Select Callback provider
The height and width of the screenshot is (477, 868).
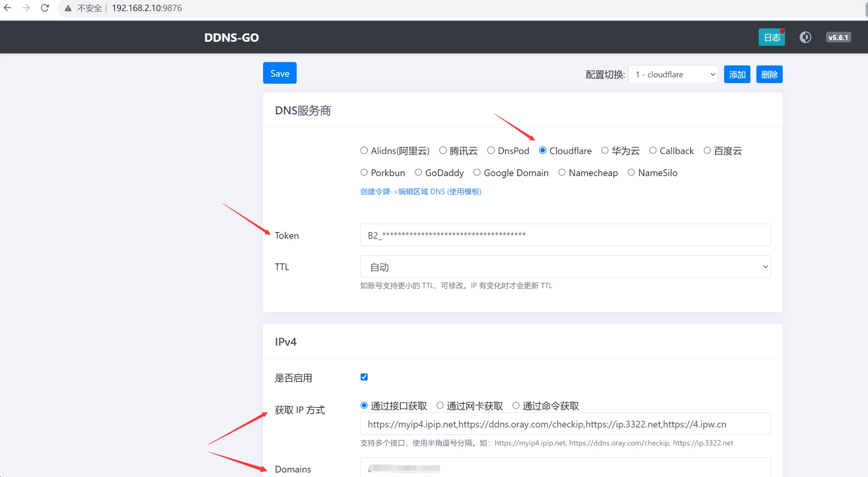(x=653, y=150)
